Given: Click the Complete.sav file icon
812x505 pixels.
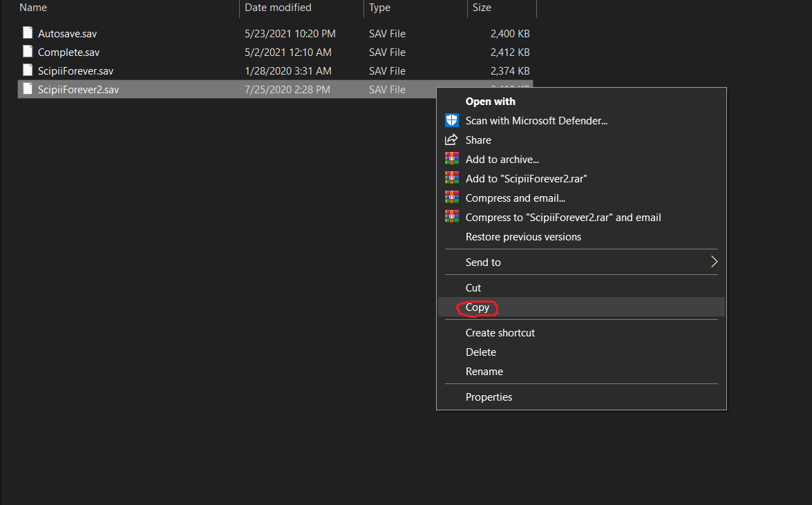Looking at the screenshot, I should (28, 52).
